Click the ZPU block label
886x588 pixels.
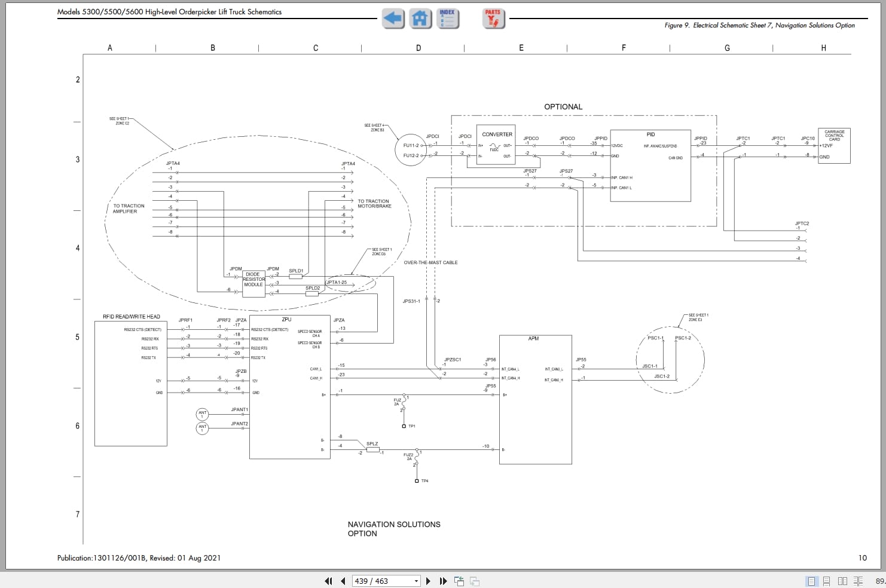286,320
